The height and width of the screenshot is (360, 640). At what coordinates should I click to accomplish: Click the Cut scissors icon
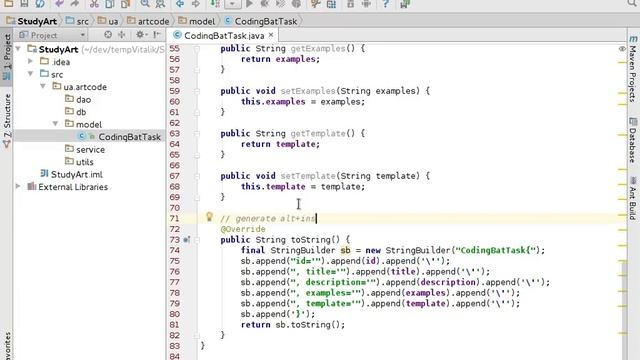94,3
